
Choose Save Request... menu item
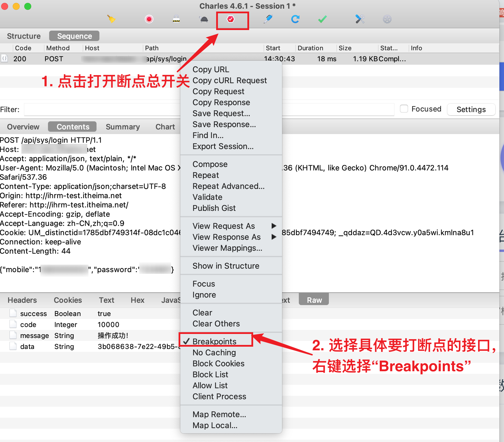coord(231,113)
